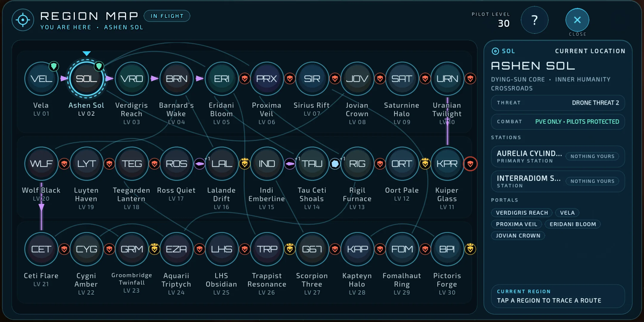
Task: Select the URN Uranian Twilight node
Action: pos(447,79)
